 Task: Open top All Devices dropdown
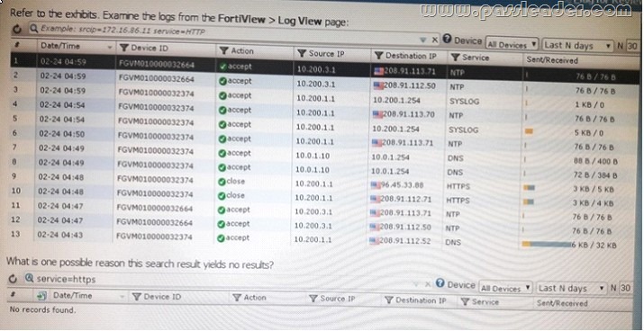512,44
